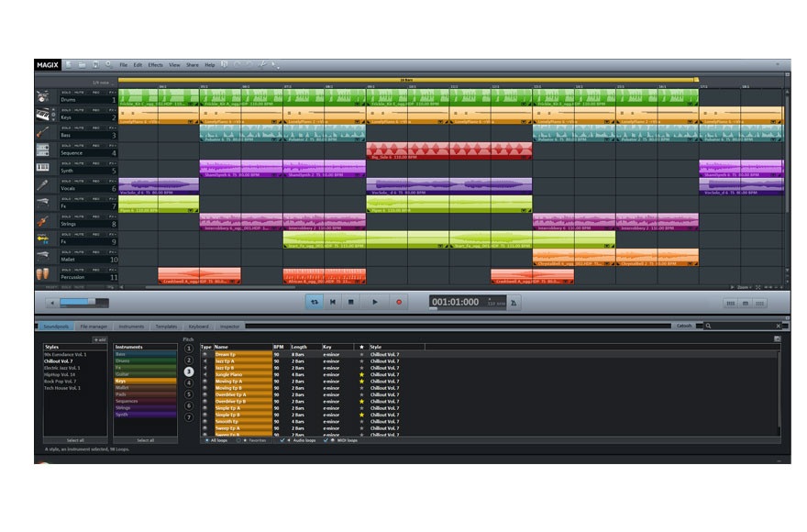The width and height of the screenshot is (807, 532).
Task: Click the search magnifier icon in Soundpools bar
Action: coord(708,326)
